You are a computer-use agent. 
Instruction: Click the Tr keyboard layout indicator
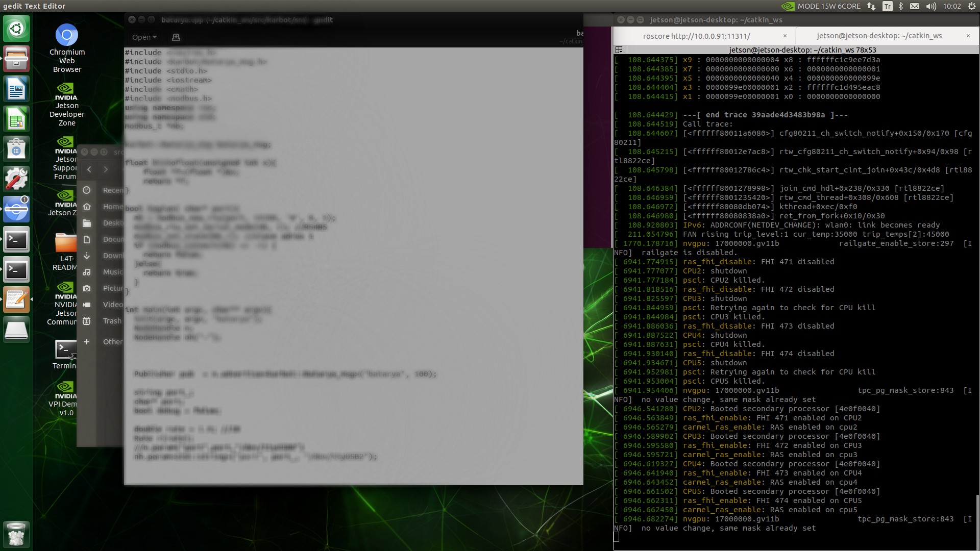[888, 6]
